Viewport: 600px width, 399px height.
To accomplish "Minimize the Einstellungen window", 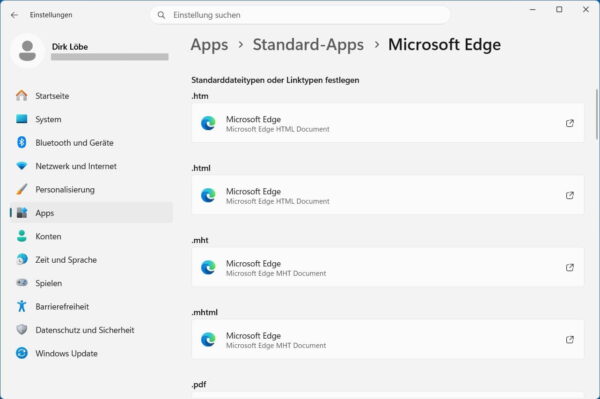I will (533, 9).
